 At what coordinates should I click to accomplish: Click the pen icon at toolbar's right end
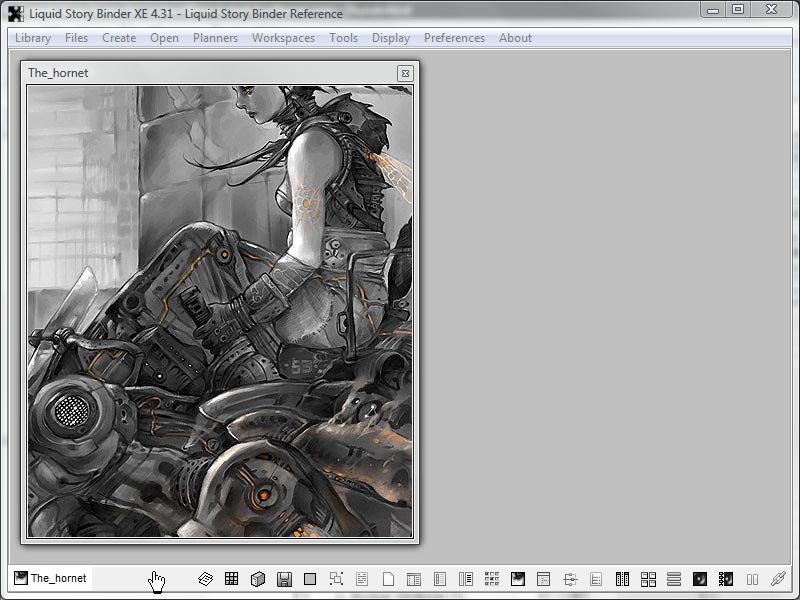pyautogui.click(x=778, y=578)
